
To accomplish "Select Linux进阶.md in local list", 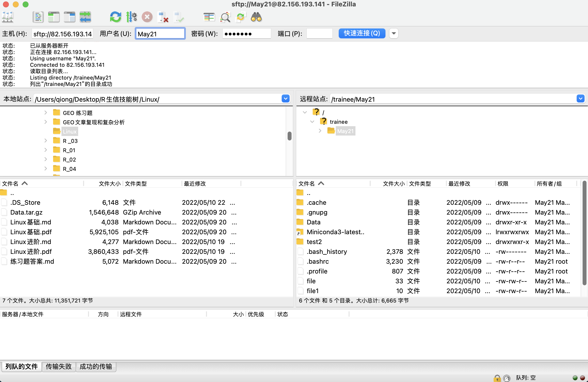I will (146, 242).
